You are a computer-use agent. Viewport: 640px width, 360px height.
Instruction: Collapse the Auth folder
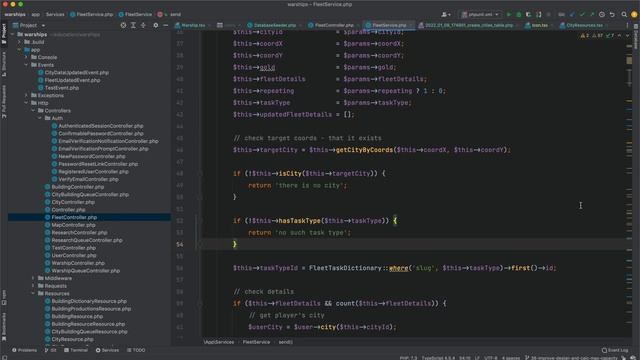[x=40, y=118]
